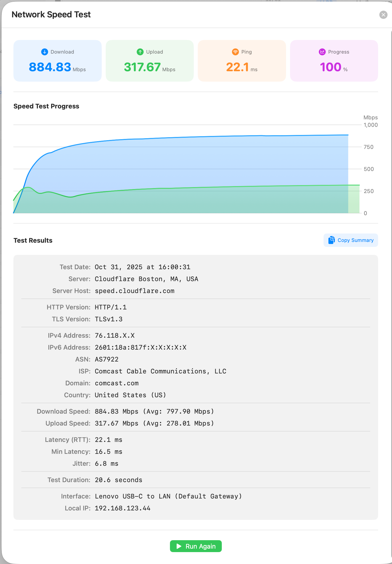Click the comcast.com domain value
Image resolution: width=392 pixels, height=564 pixels.
coord(117,383)
